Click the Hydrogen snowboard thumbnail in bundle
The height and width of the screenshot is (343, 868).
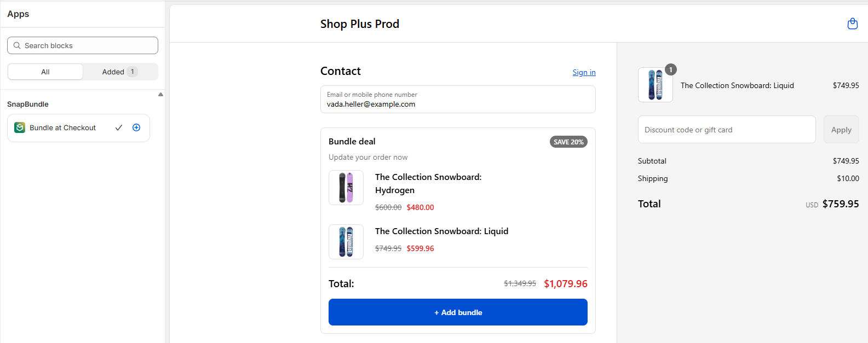[x=346, y=188]
